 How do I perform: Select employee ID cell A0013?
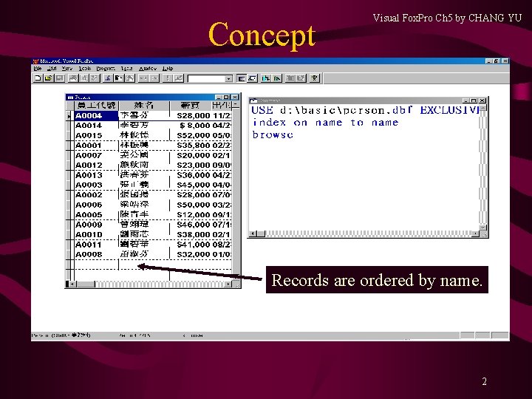96,175
